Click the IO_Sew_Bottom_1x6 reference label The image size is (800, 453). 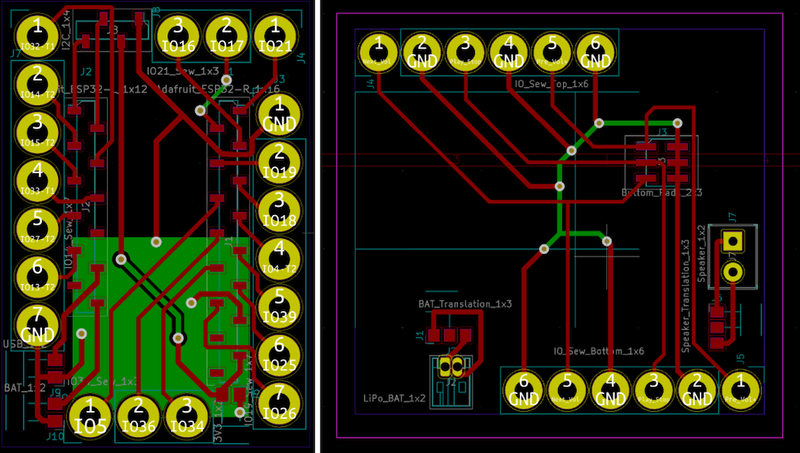(598, 352)
